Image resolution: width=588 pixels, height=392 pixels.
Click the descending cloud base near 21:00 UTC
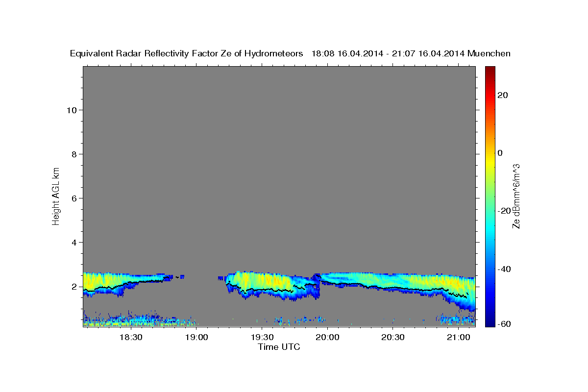[458, 296]
